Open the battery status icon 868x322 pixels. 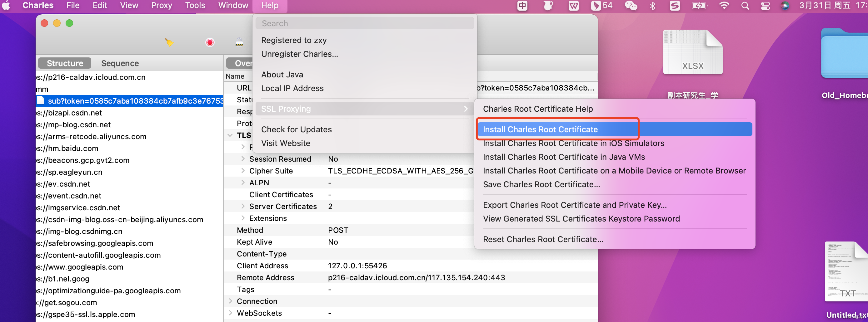700,5
